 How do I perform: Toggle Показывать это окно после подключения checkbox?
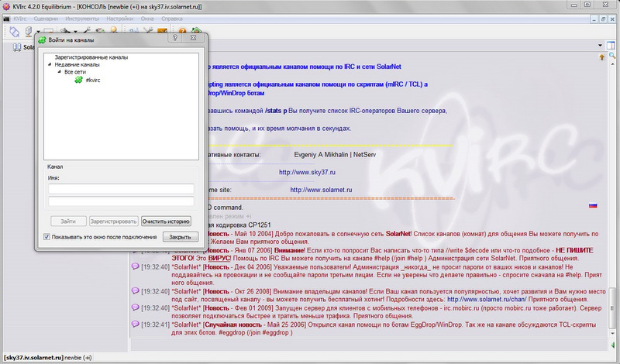46,237
